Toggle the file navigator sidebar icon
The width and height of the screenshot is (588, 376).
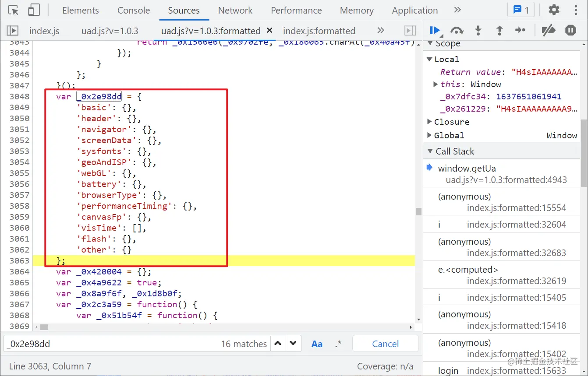tap(12, 31)
